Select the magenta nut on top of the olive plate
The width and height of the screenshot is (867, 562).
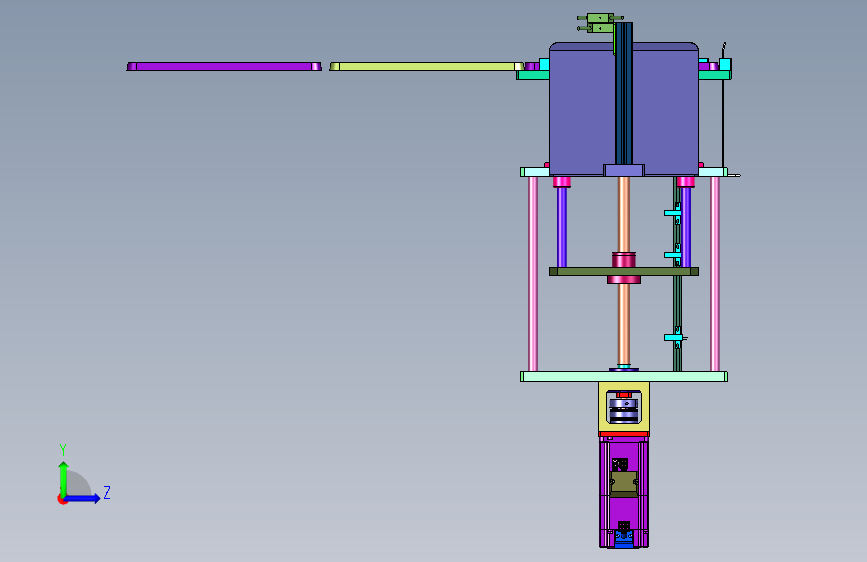pos(624,259)
